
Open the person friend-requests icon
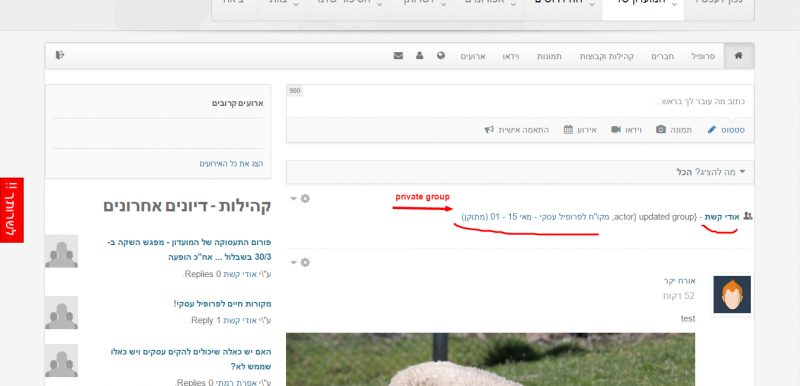click(419, 56)
